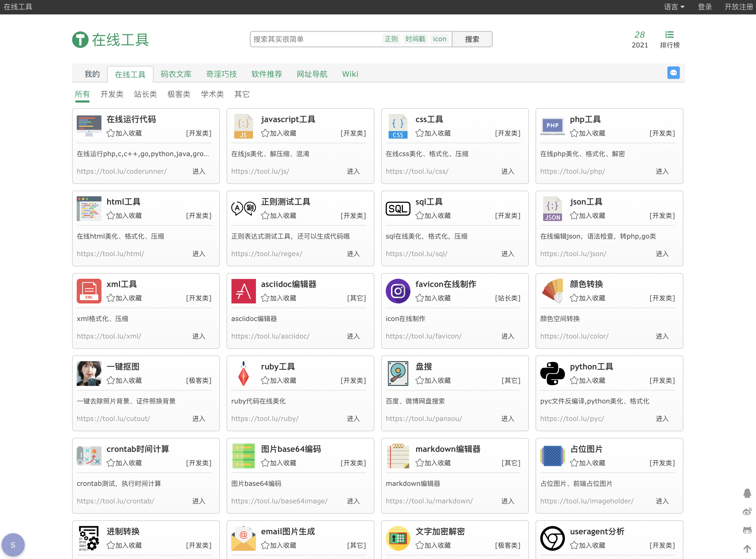Click the ranking list icon
The height and width of the screenshot is (559, 756).
click(x=669, y=35)
